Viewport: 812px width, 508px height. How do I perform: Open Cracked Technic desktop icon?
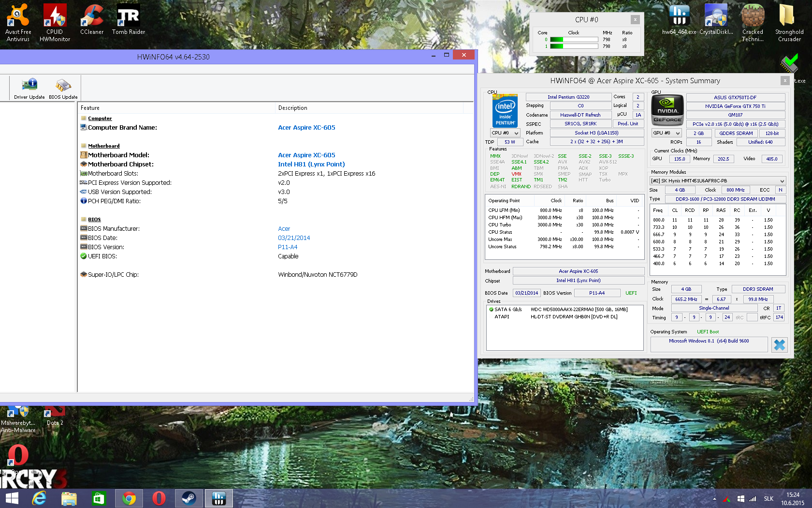point(753,22)
